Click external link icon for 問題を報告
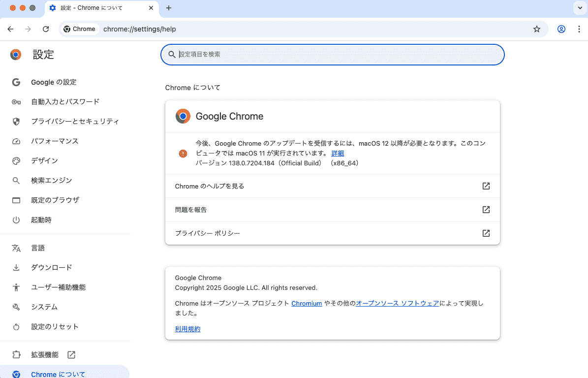 pos(486,210)
